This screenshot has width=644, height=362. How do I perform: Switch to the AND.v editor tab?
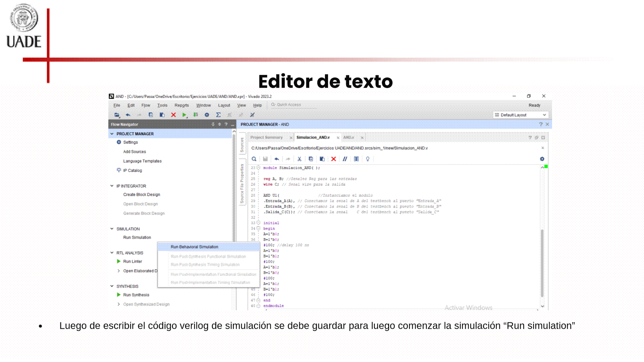coord(349,137)
